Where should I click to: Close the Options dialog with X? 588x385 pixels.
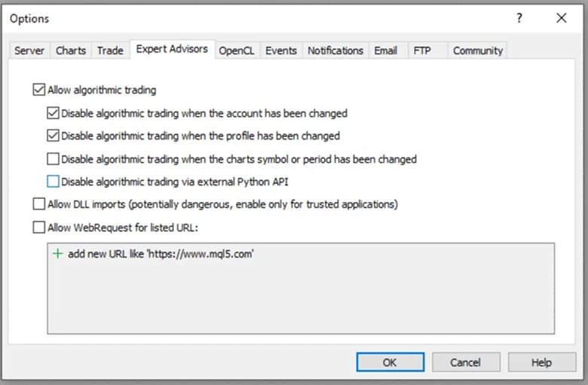coord(562,18)
